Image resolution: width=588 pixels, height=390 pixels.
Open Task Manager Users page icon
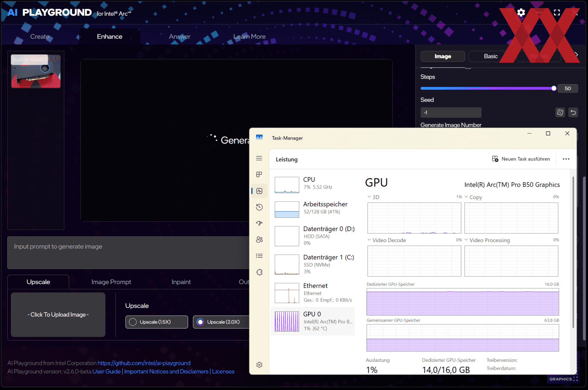tap(259, 239)
